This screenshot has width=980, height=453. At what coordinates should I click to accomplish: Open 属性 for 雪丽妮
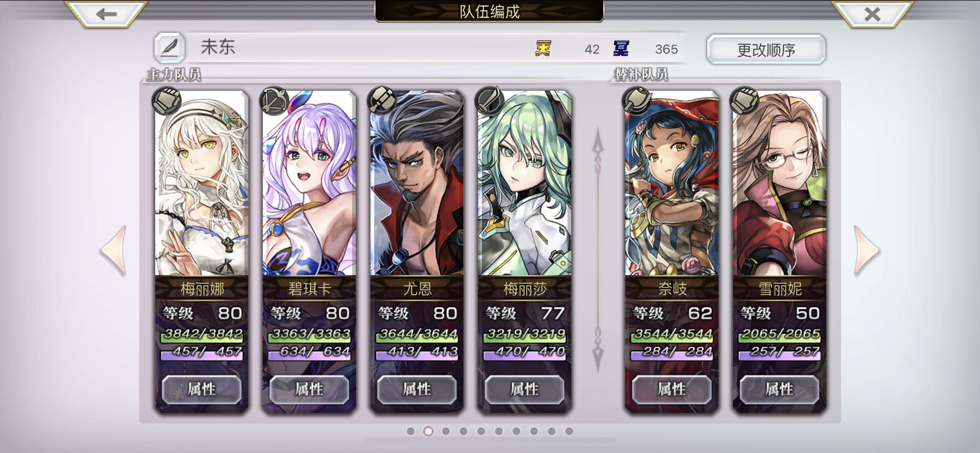(x=779, y=390)
